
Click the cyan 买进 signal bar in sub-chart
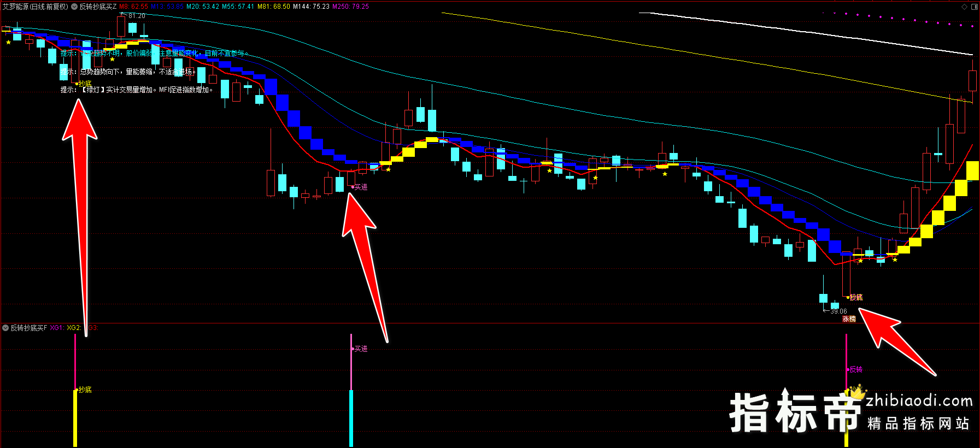(x=351, y=418)
